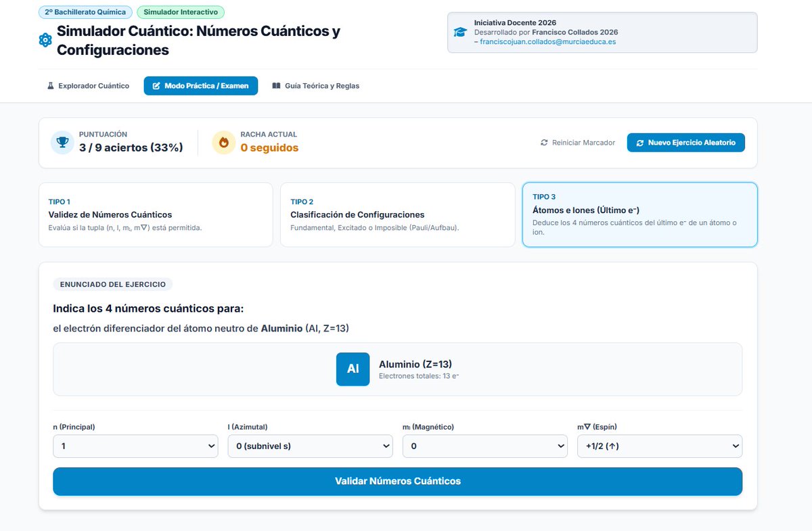Viewport: 812px width, 531px height.
Task: Choose Tipo 3 Átomos e Iones card
Action: 640,214
